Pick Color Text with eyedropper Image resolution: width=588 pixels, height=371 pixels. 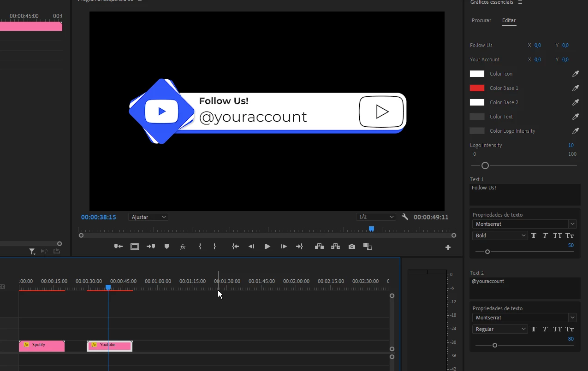click(x=576, y=117)
